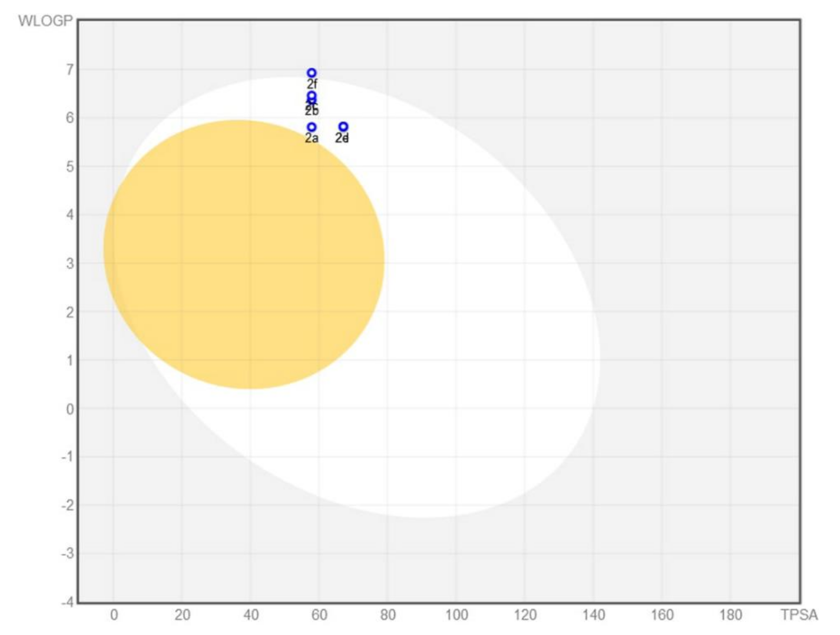Click the y-axis tick label 7
The width and height of the screenshot is (840, 635).
[70, 70]
